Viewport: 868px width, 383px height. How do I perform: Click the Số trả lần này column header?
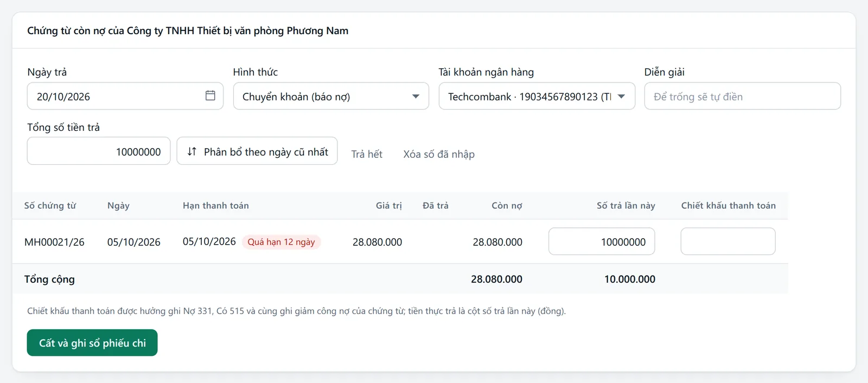click(626, 206)
